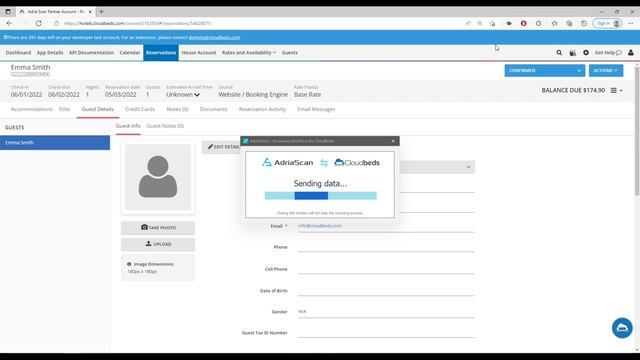Open the Documents tab
The width and height of the screenshot is (640, 360).
213,109
